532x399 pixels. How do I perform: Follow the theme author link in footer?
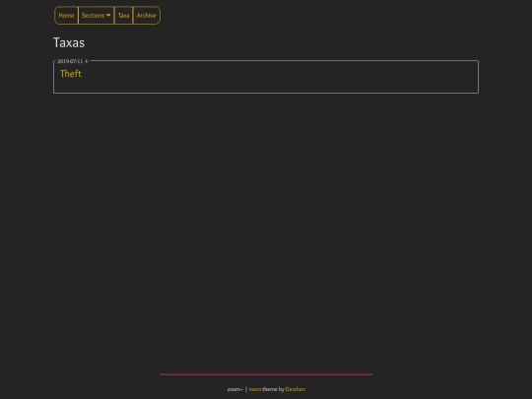296,389
